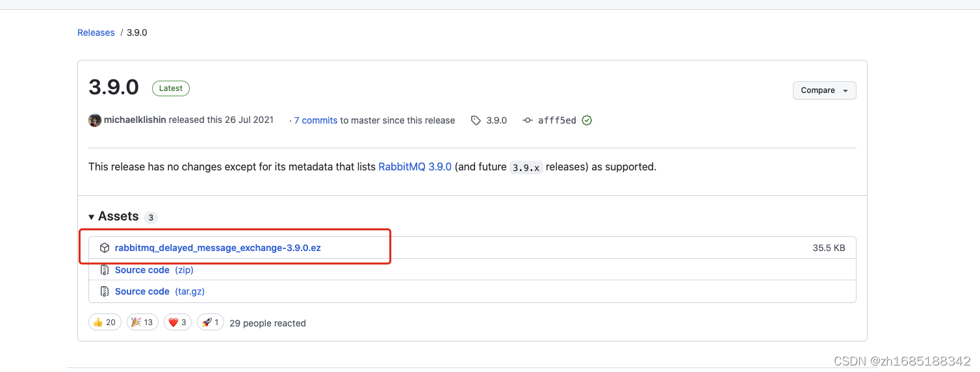Toggle the heart reaction with 3
Viewport: 980px width, 372px height.
coord(177,323)
